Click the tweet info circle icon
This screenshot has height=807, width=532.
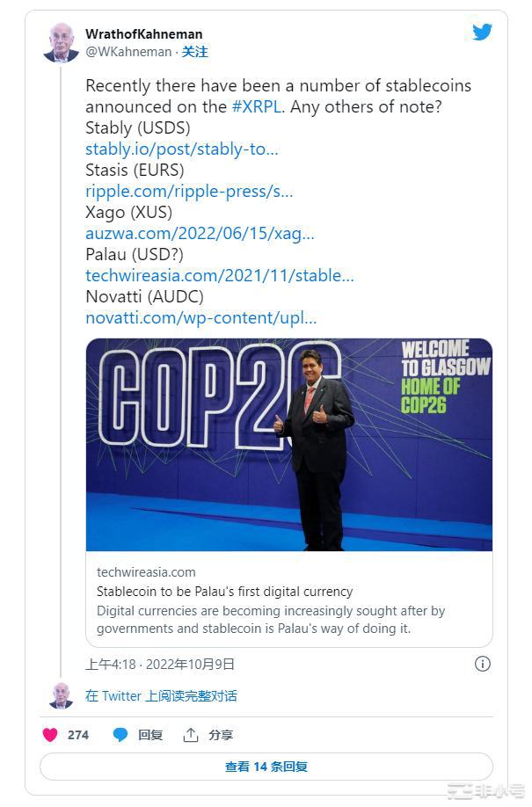(482, 664)
